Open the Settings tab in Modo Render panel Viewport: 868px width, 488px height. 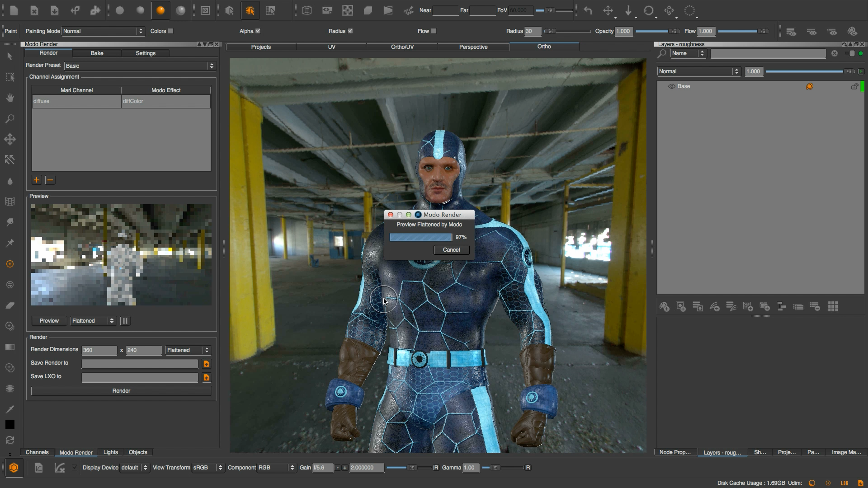tap(145, 53)
